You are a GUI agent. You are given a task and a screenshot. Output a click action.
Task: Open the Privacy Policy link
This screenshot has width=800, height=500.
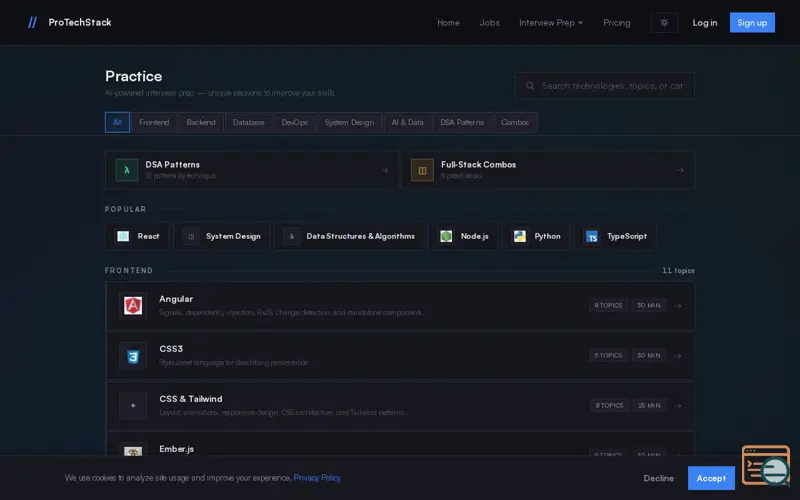(317, 478)
